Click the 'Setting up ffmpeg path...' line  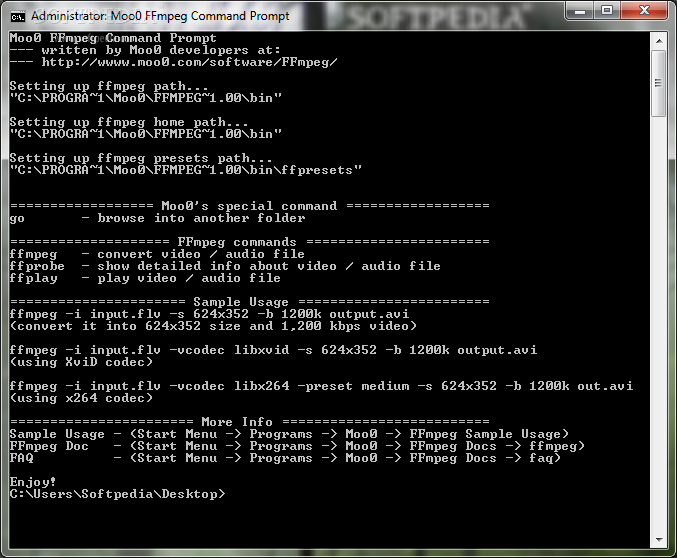[109, 86]
